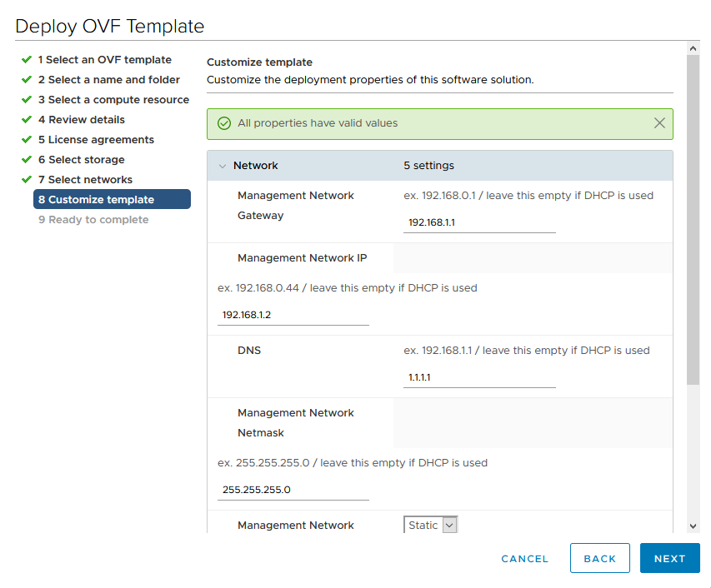Go to step 1 Select an OVF template

(x=104, y=60)
